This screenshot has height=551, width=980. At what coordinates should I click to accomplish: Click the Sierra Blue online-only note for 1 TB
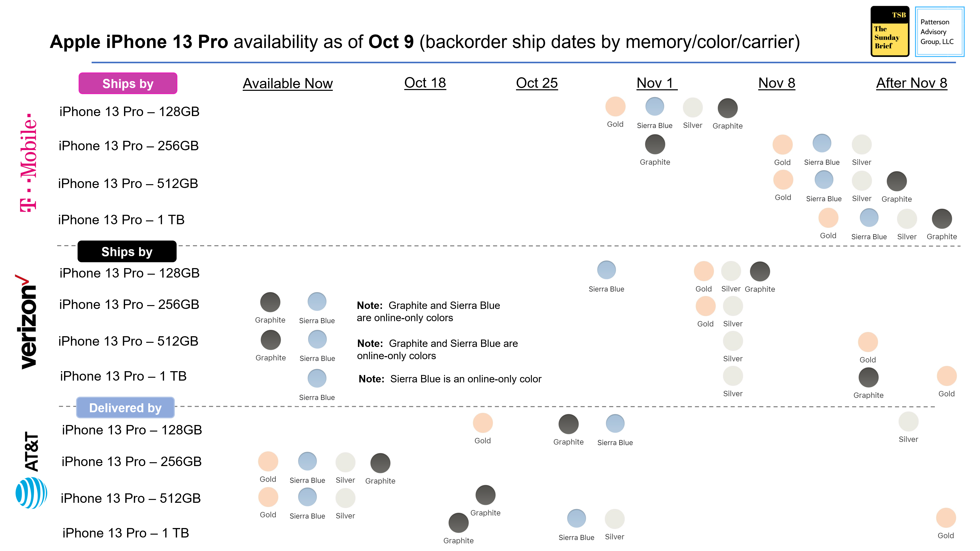click(450, 379)
